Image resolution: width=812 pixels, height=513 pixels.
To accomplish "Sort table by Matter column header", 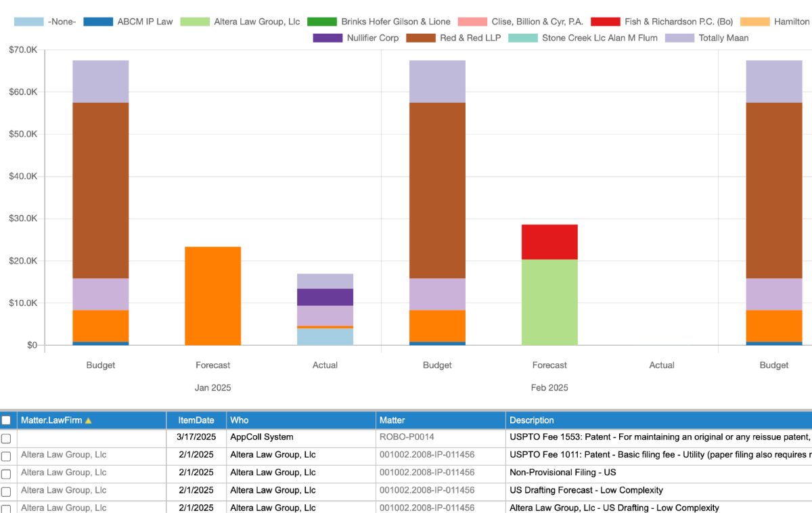I will pyautogui.click(x=441, y=420).
